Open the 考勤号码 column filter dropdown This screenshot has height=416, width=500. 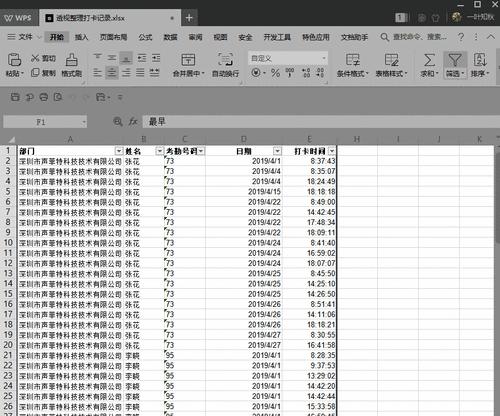(201, 151)
